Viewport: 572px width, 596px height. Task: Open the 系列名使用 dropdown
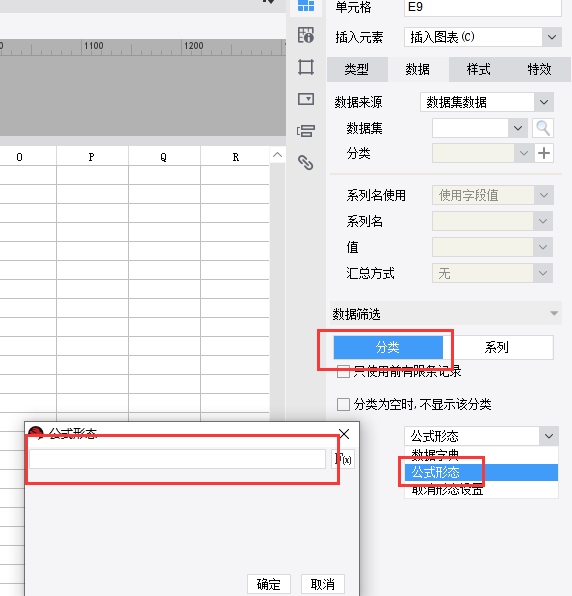point(543,195)
